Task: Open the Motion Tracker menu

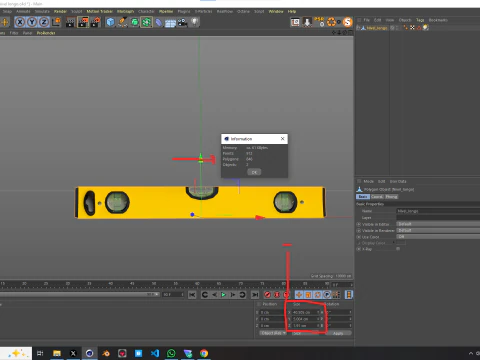Action: click(x=100, y=11)
